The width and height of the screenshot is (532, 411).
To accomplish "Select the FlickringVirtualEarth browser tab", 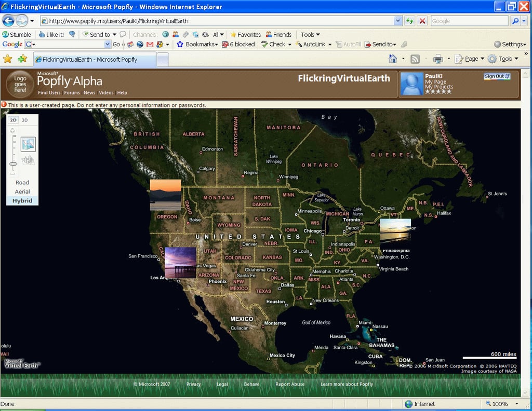I will (x=96, y=60).
